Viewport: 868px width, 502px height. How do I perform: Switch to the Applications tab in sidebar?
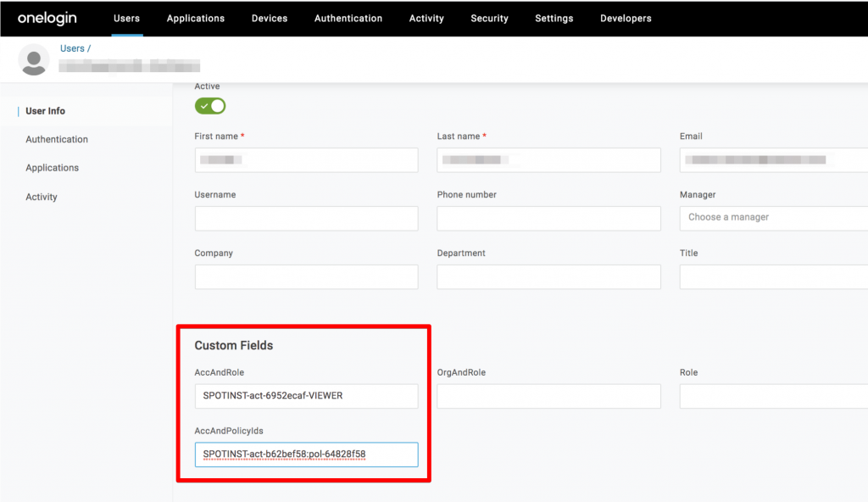[x=52, y=167]
